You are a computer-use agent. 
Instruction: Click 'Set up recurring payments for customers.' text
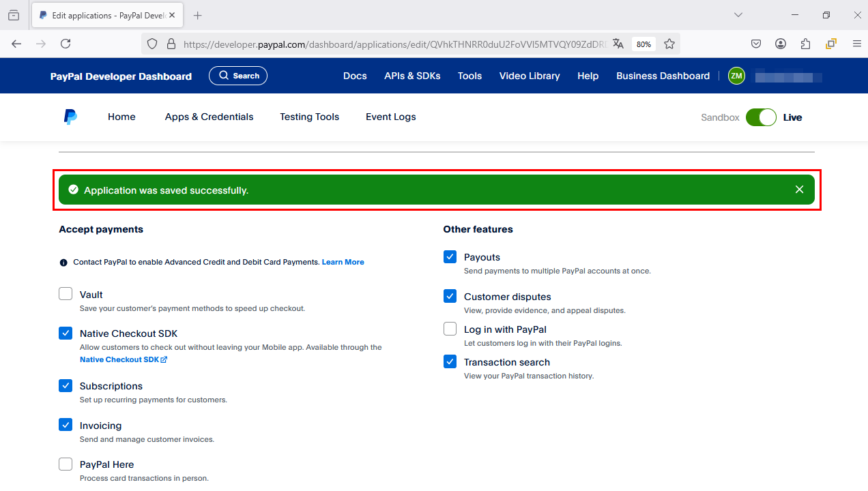click(x=154, y=400)
